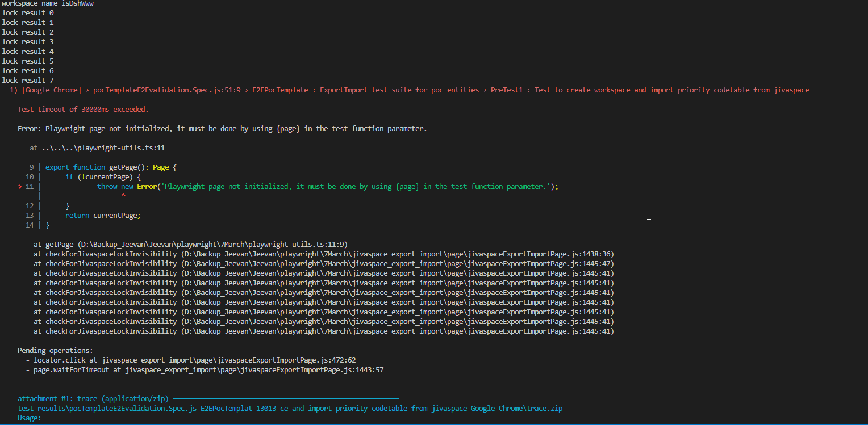Image resolution: width=868 pixels, height=425 pixels.
Task: Click the lock result 7 output line
Action: pos(27,80)
